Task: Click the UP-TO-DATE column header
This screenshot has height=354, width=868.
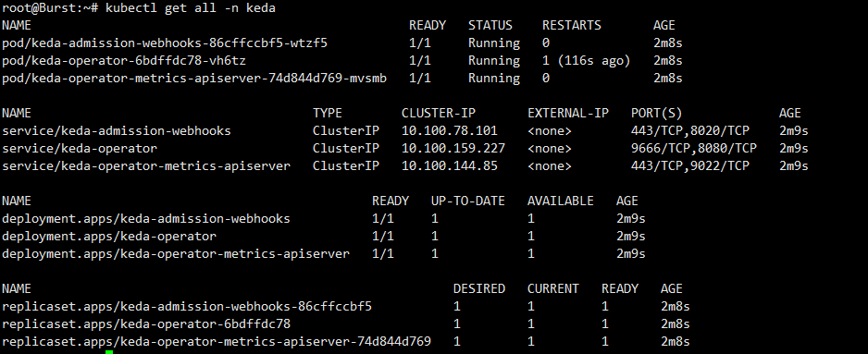Action: 468,201
